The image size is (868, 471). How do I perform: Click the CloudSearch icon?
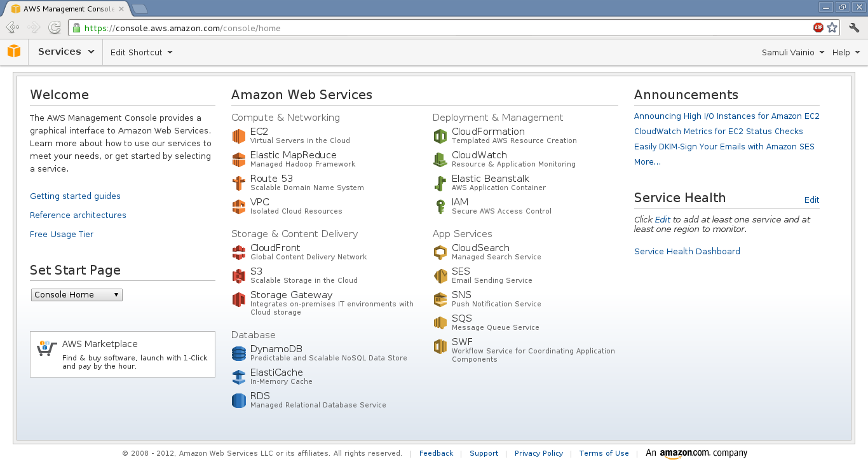[x=440, y=252]
